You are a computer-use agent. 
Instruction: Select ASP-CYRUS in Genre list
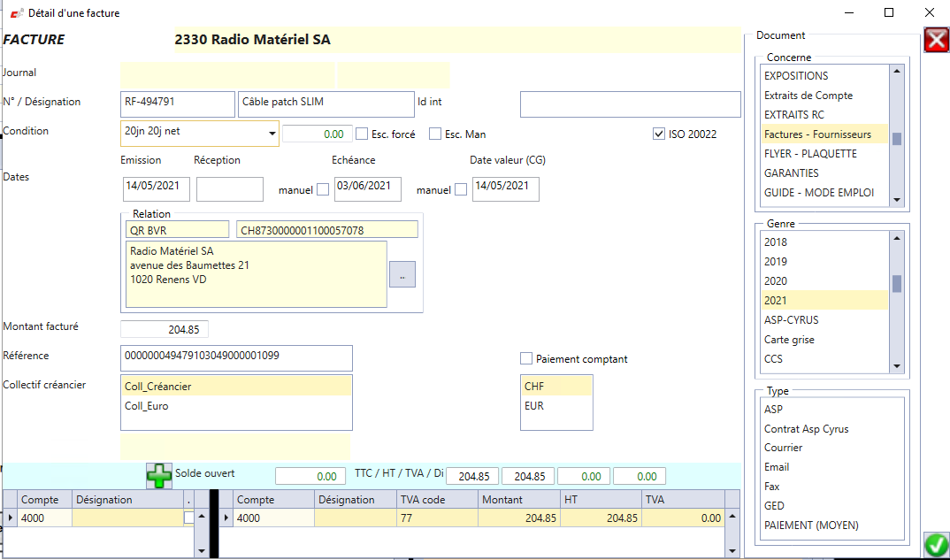[x=824, y=319]
